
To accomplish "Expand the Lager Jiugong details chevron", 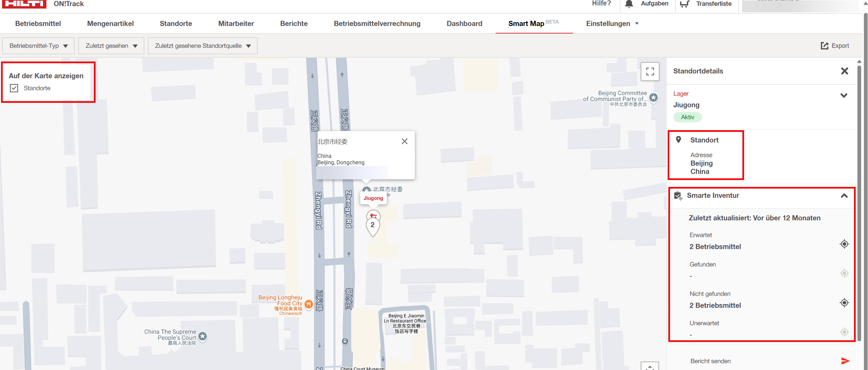I will (x=844, y=95).
